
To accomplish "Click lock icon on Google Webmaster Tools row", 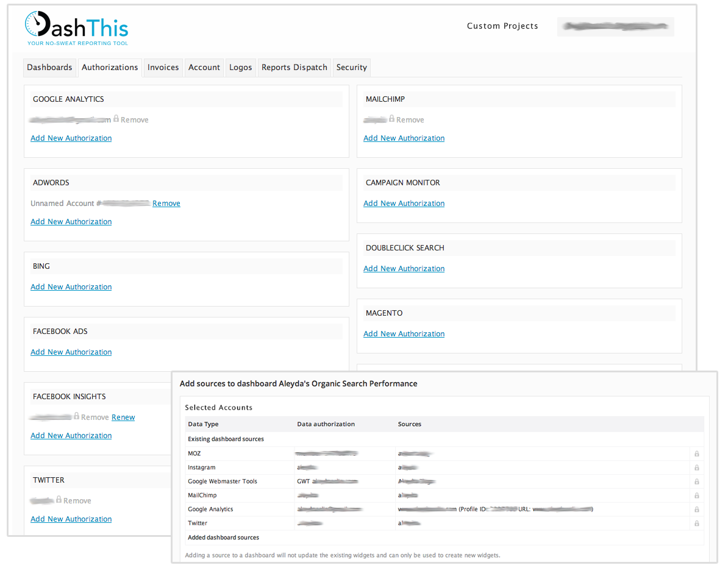I will pos(697,481).
